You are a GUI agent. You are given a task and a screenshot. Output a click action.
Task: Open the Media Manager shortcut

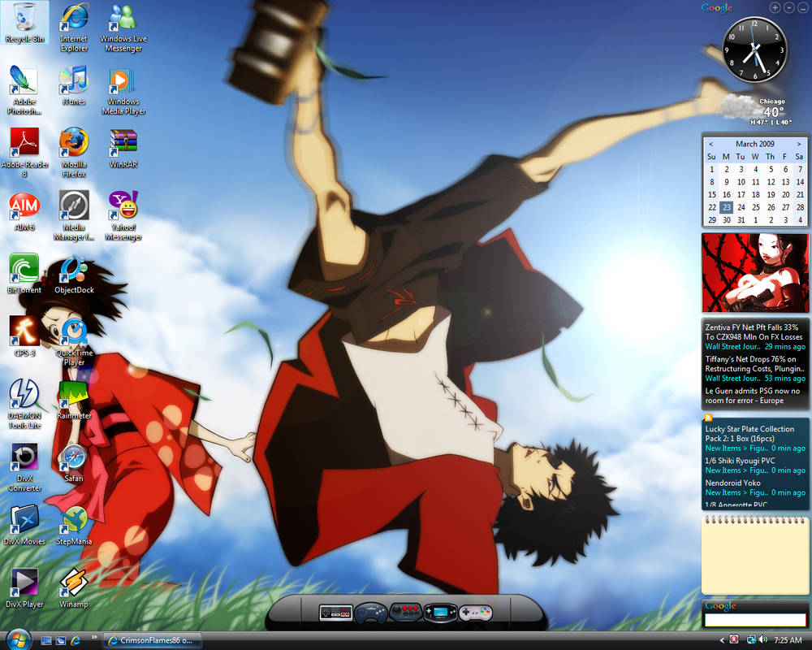click(74, 215)
